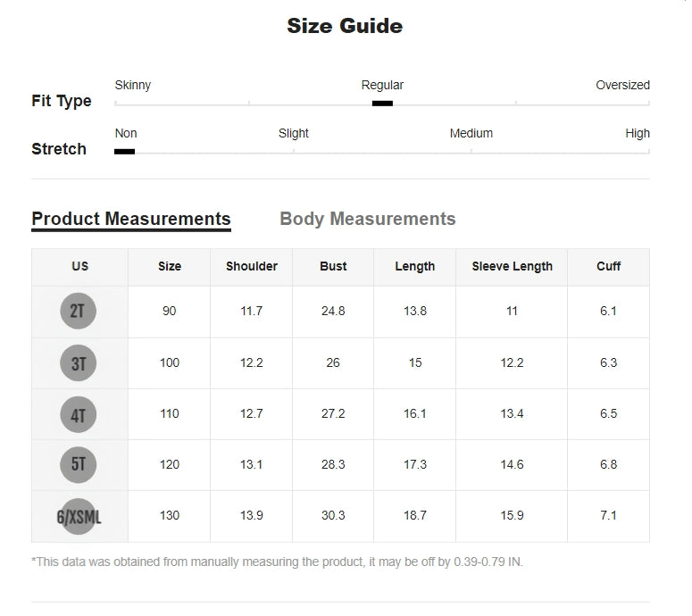Select the 4T size circle
692x616 pixels.
pyautogui.click(x=79, y=414)
